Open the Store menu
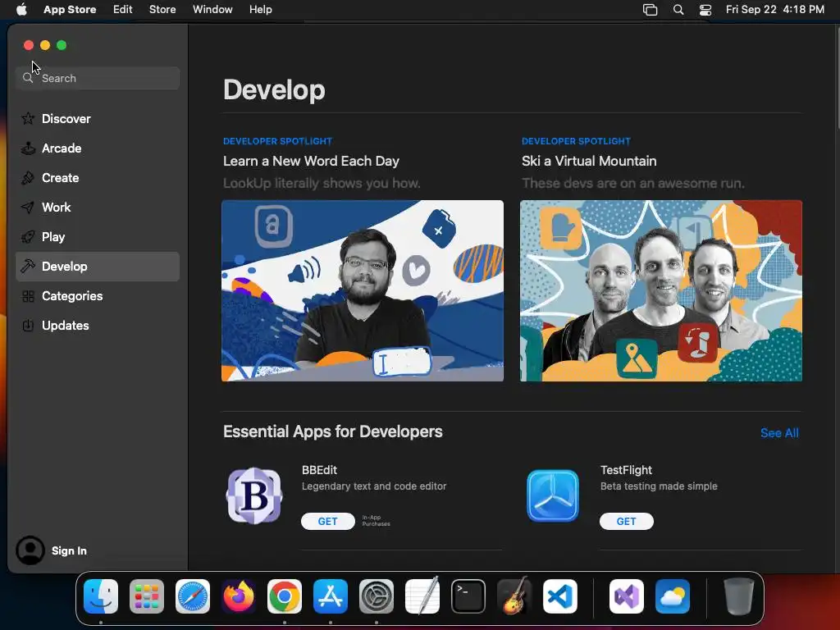The image size is (840, 630). point(162,10)
